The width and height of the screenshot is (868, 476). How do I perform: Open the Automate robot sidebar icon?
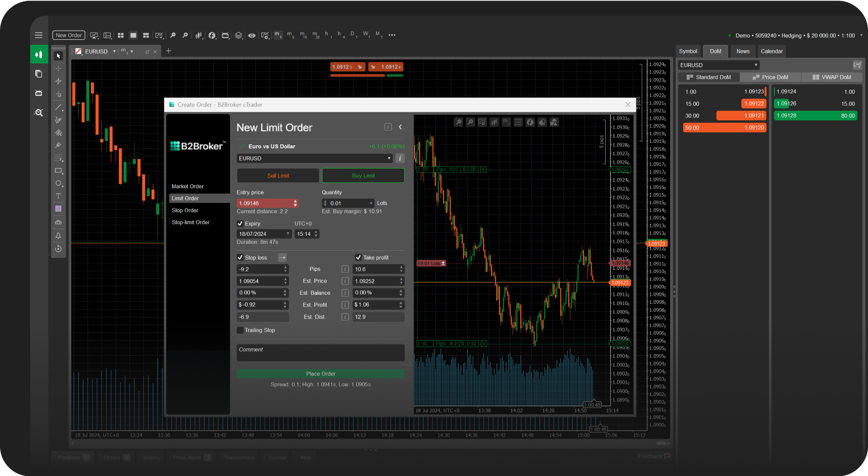pos(39,93)
